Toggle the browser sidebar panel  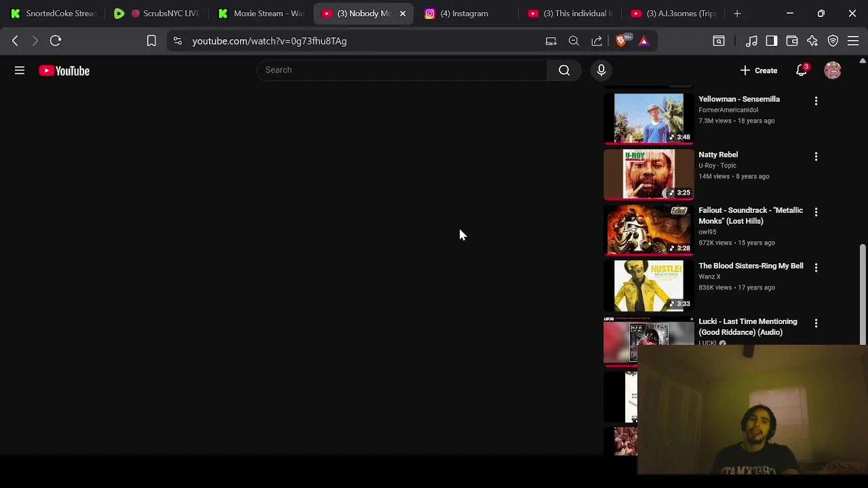click(x=772, y=41)
